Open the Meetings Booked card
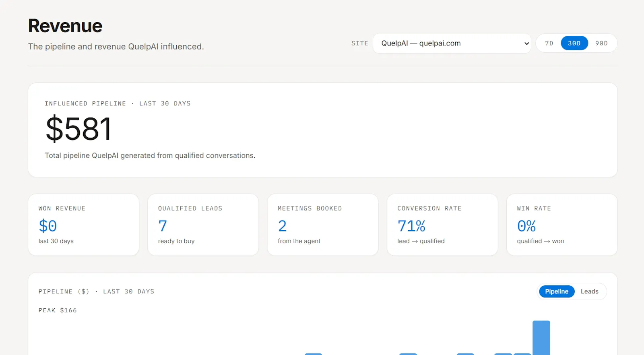Viewport: 644px width, 355px height. pos(323,225)
